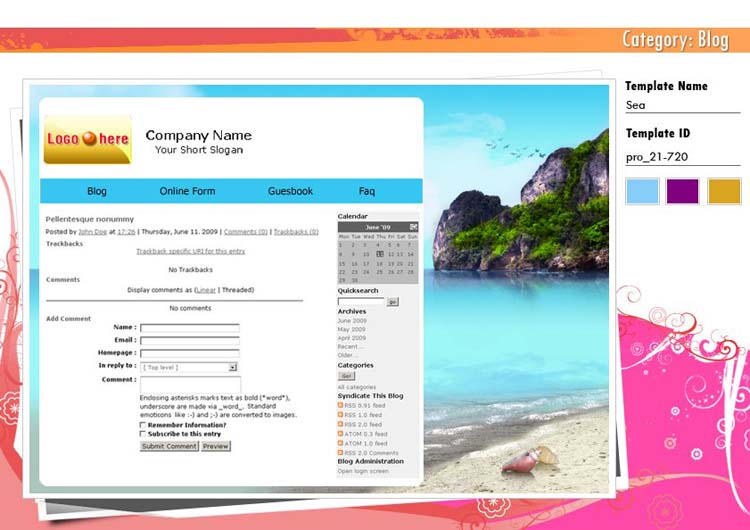Enable the Remember Information checkbox

coord(143,425)
